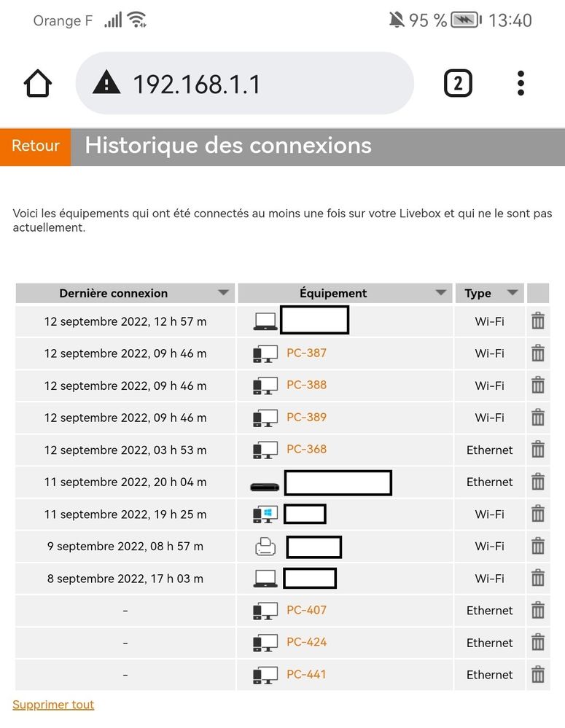Click the warning icon in the address bar
The image size is (565, 728).
pos(106,83)
